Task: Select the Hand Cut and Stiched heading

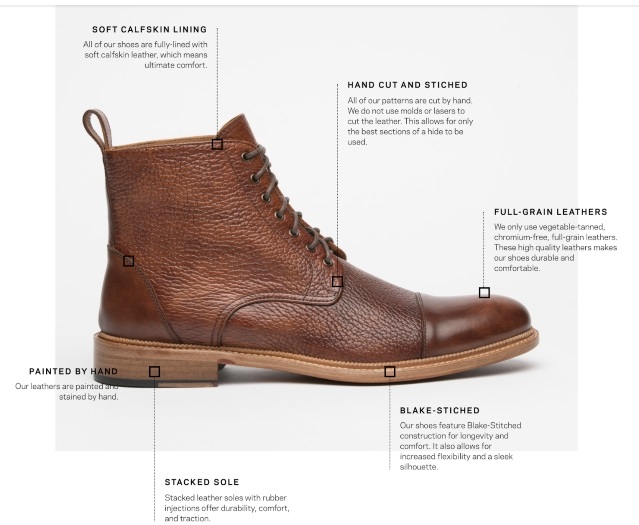Action: [408, 85]
